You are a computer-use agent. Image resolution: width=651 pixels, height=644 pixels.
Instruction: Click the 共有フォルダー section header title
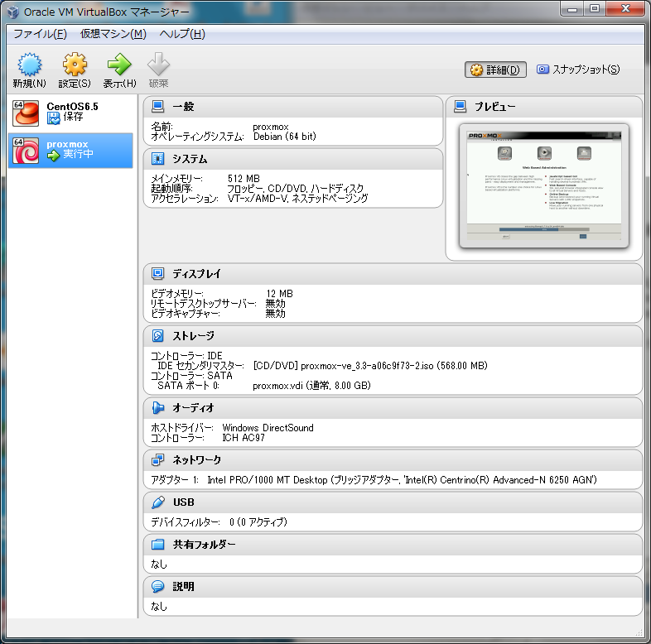coord(204,545)
